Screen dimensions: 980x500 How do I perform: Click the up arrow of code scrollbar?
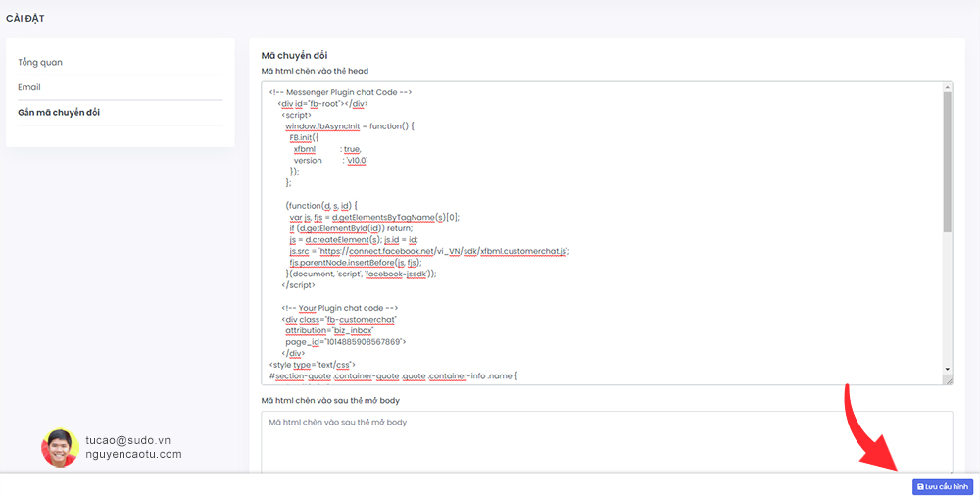pos(947,87)
